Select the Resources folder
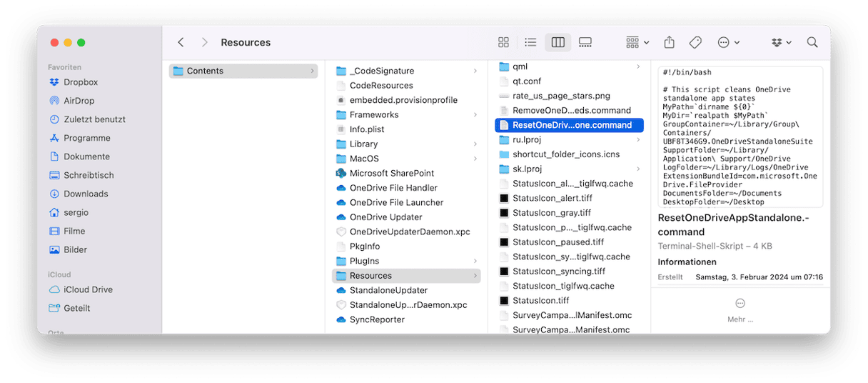The width and height of the screenshot is (868, 383). point(406,276)
